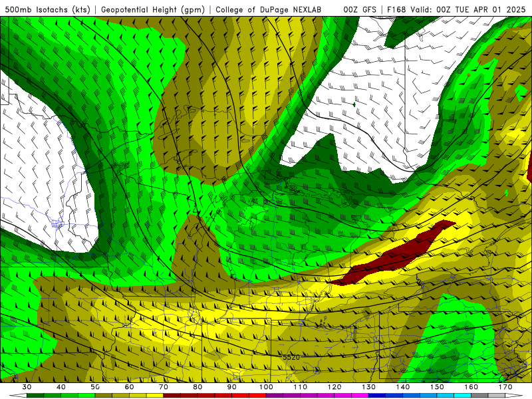Screen dimensions: 532x399
Task: Click the colorbar label '130'
Action: [x=369, y=387]
